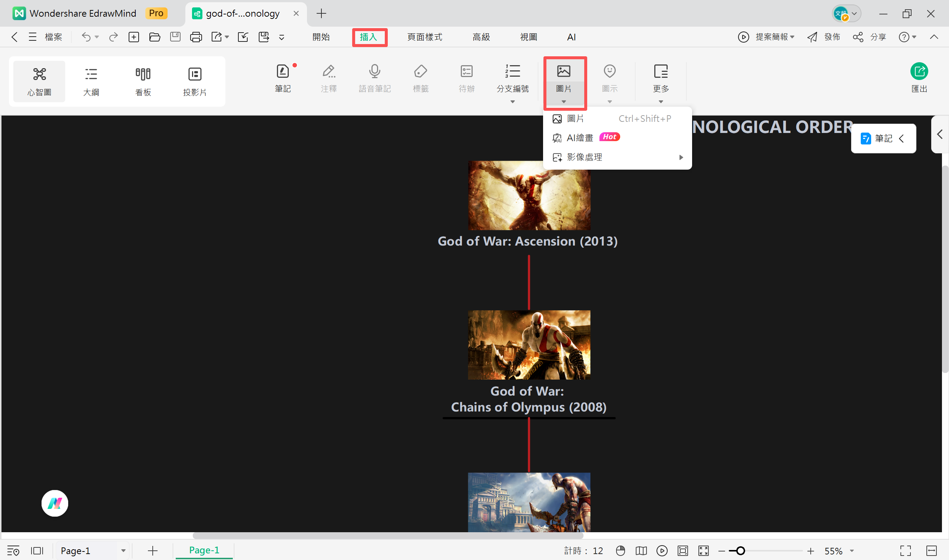Click the fit-to-page icon in the status bar

click(x=682, y=551)
